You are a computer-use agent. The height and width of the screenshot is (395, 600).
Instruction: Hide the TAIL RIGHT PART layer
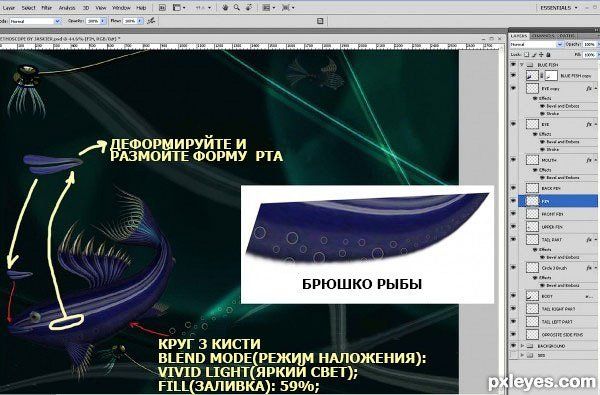[x=514, y=308]
